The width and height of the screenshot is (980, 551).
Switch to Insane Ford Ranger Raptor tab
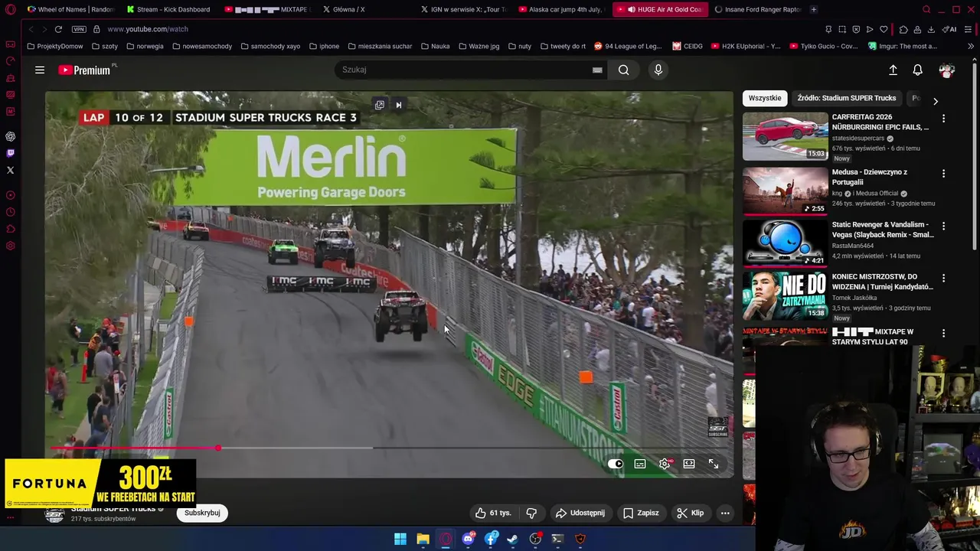756,9
